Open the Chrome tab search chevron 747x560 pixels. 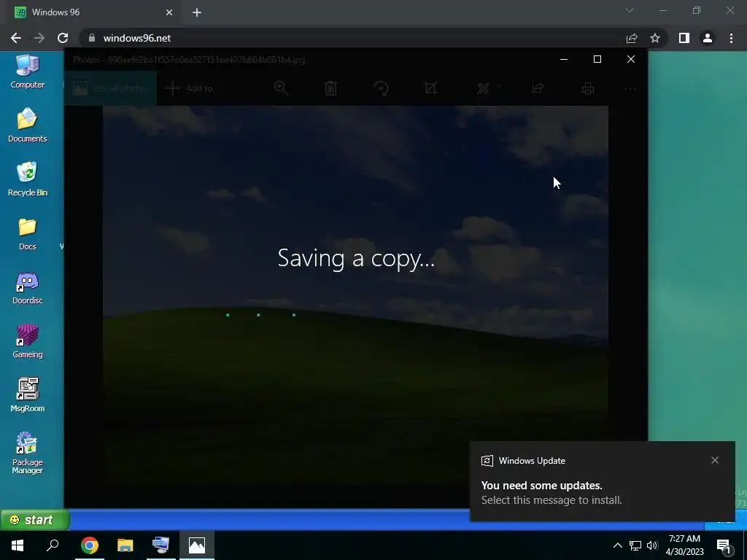[630, 10]
